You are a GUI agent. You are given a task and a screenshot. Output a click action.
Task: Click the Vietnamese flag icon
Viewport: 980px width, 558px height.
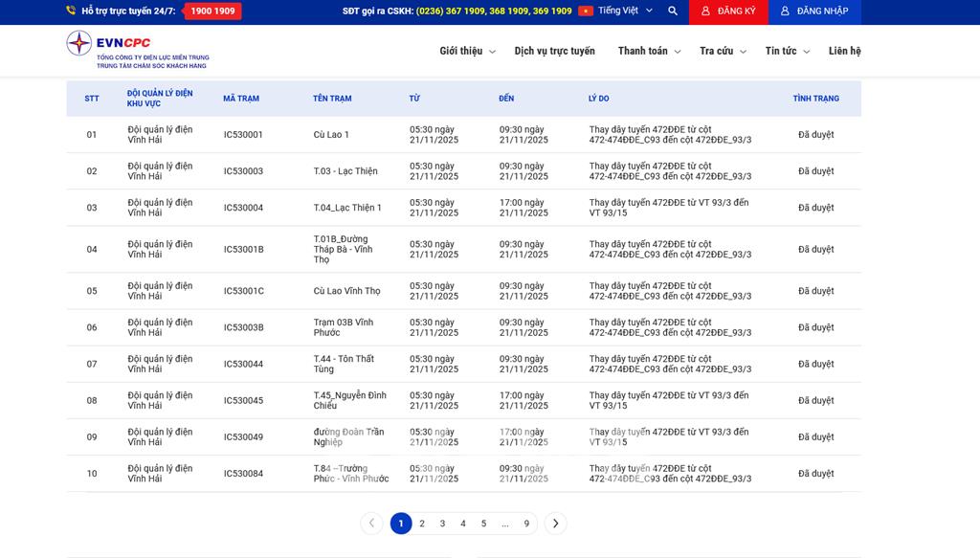[x=586, y=11]
